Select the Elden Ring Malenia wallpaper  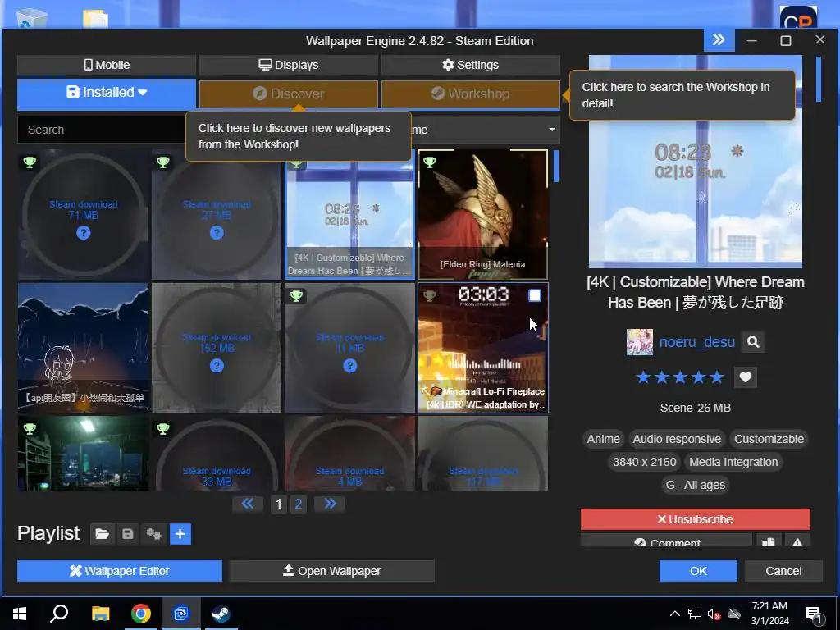[482, 214]
